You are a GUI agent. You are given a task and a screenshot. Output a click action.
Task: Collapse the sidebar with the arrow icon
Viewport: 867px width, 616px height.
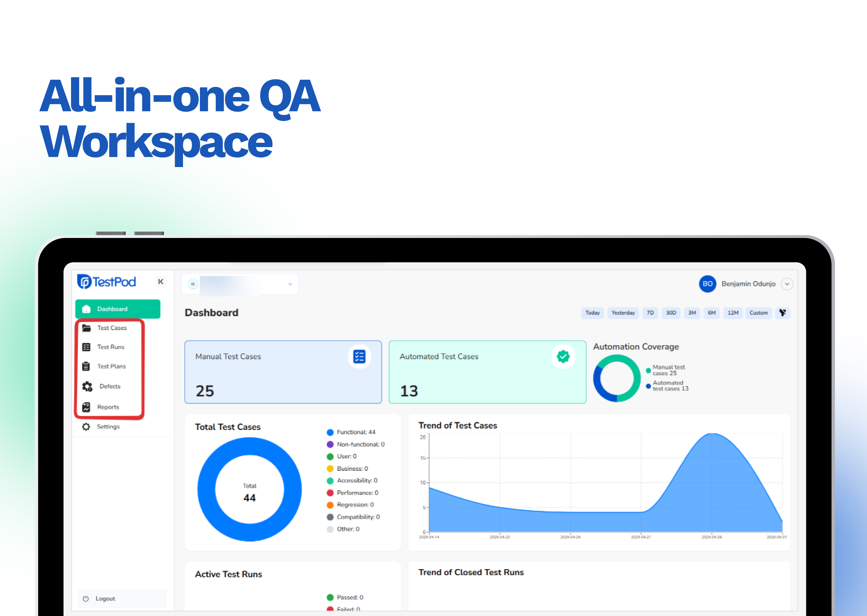[161, 282]
